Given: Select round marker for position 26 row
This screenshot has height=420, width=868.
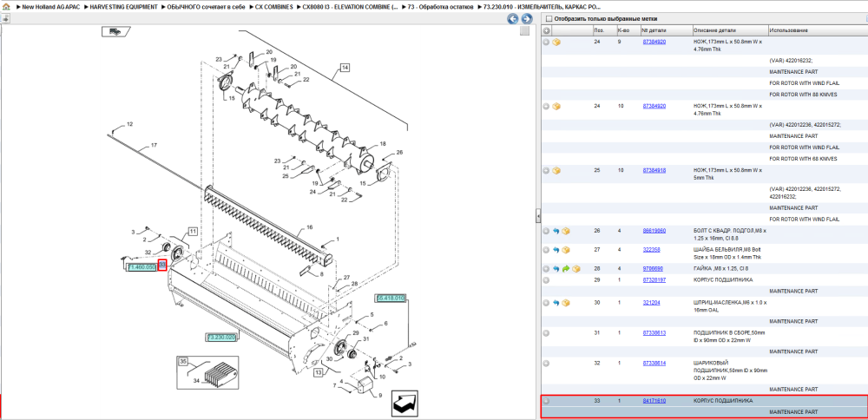Looking at the screenshot, I should [546, 231].
